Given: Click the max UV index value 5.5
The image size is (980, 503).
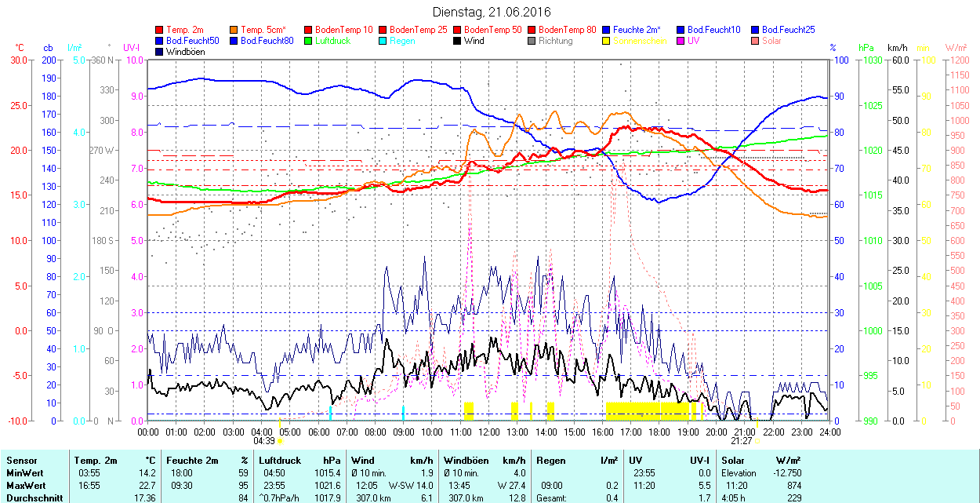Looking at the screenshot, I should [x=703, y=485].
